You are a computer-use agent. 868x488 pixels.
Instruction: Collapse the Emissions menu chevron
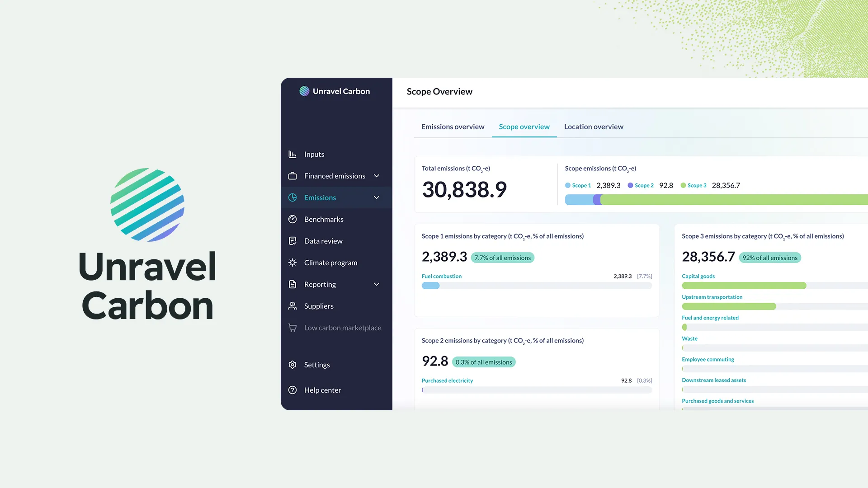pos(377,197)
